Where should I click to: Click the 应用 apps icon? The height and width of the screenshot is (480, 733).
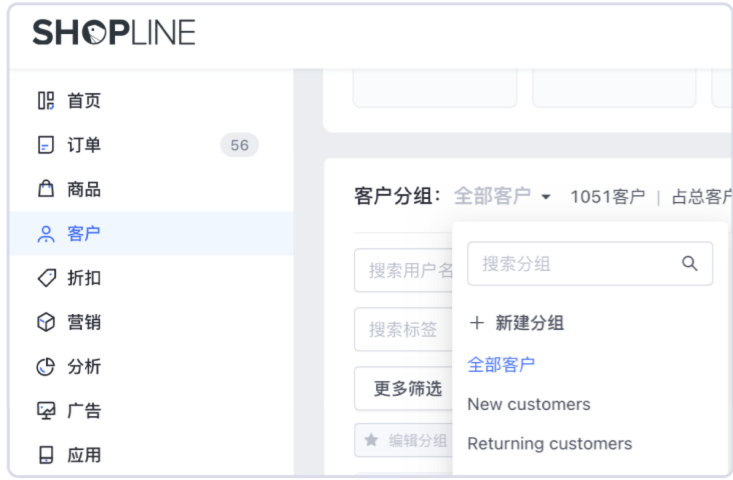[46, 455]
